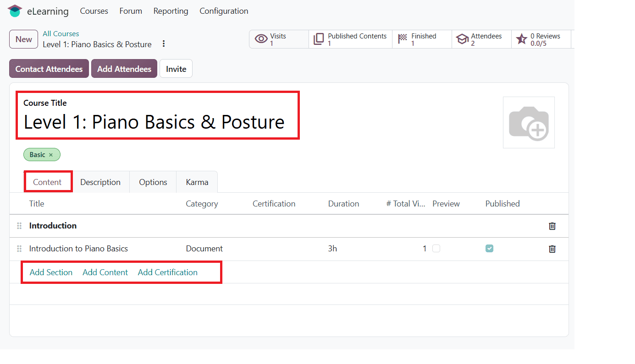Click the eLearning graduation cap logo

[15, 11]
